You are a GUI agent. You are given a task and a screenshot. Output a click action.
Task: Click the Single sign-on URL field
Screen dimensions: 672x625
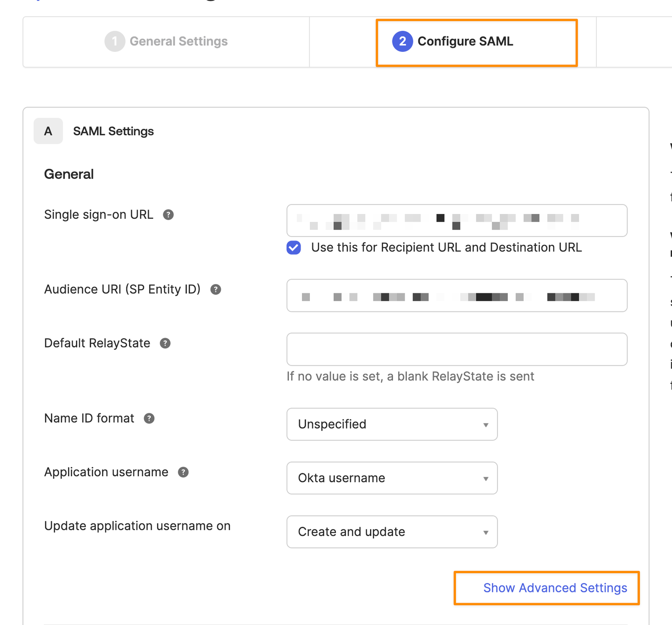[x=456, y=221]
